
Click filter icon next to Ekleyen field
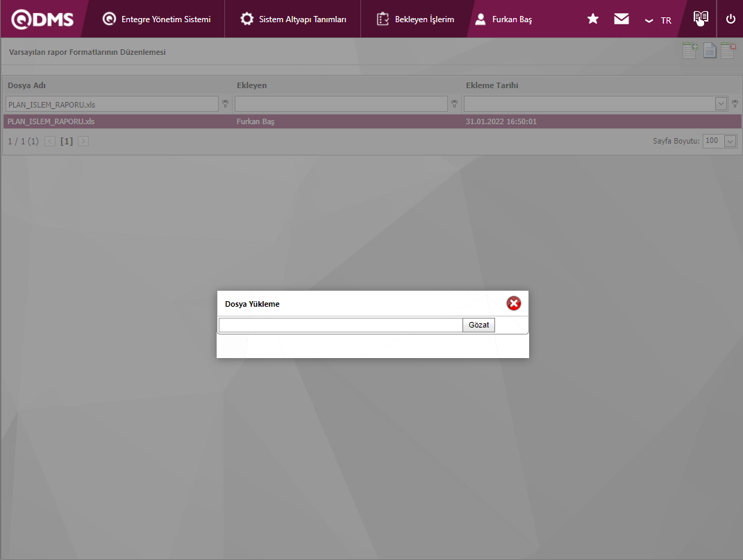point(454,103)
